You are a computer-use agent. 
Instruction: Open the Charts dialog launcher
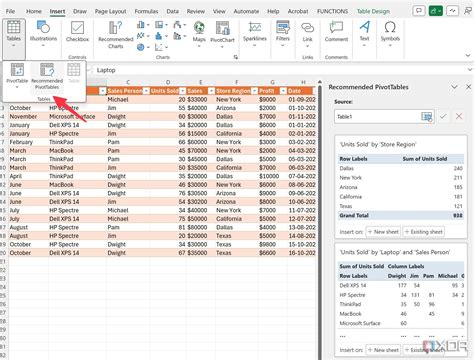coord(236,57)
